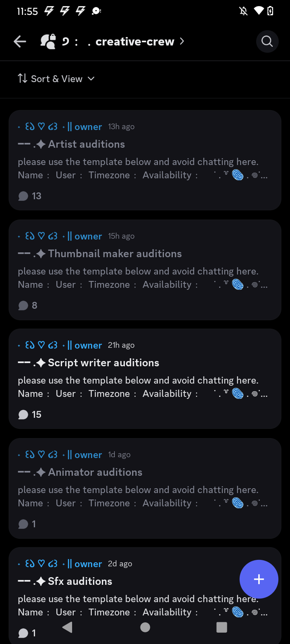290x644 pixels.
Task: Open the search magnifier icon
Action: click(267, 41)
